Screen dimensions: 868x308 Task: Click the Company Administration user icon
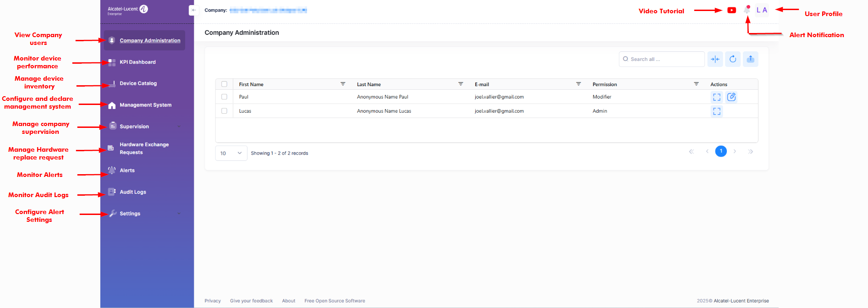(x=112, y=40)
